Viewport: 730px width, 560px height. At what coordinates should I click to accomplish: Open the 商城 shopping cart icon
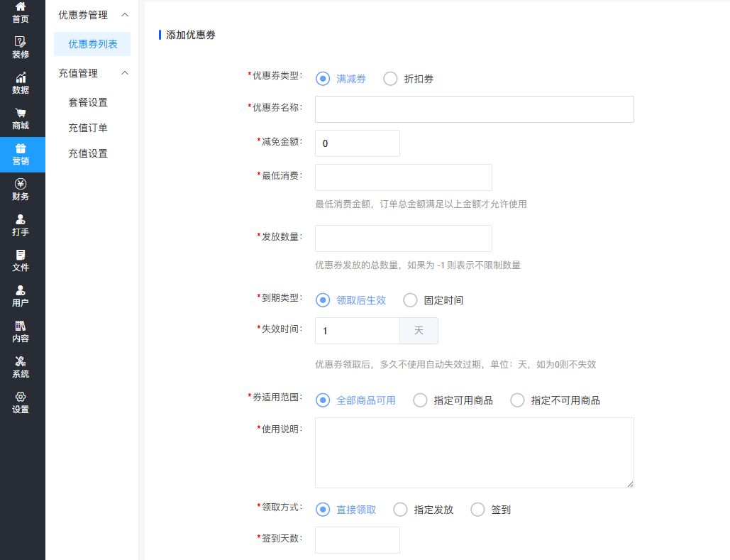[x=21, y=113]
